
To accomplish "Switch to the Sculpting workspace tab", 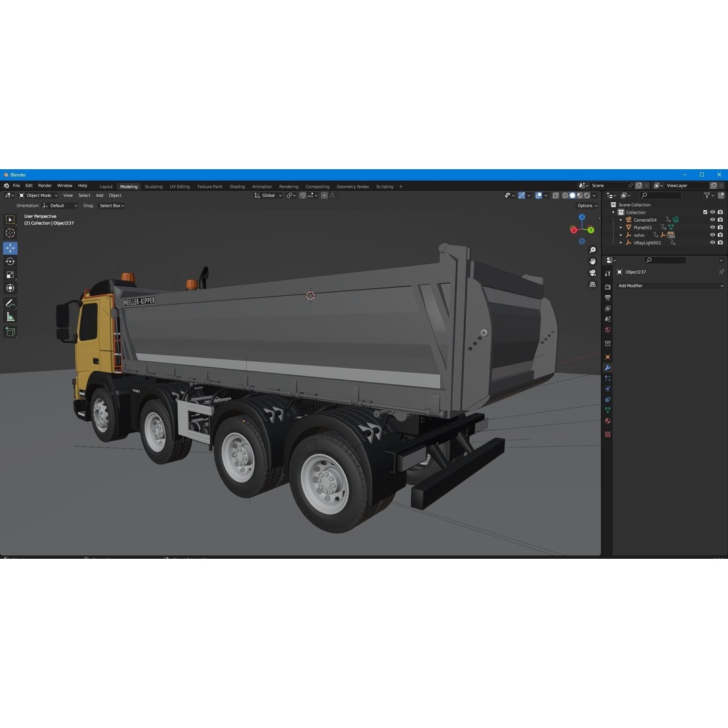I will (153, 187).
